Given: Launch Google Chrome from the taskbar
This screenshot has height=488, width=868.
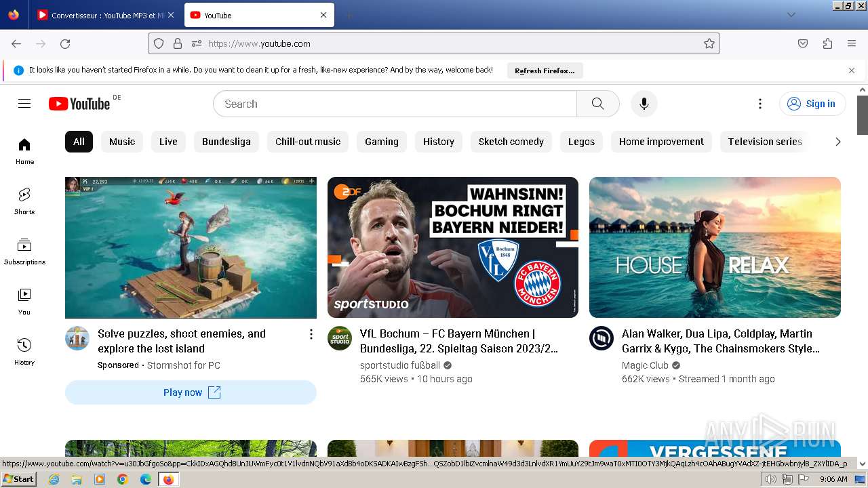Looking at the screenshot, I should [122, 479].
